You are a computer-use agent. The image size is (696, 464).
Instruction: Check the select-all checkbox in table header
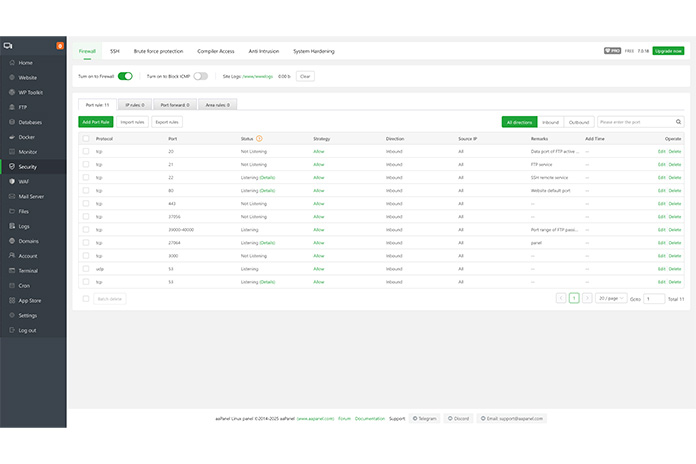86,138
